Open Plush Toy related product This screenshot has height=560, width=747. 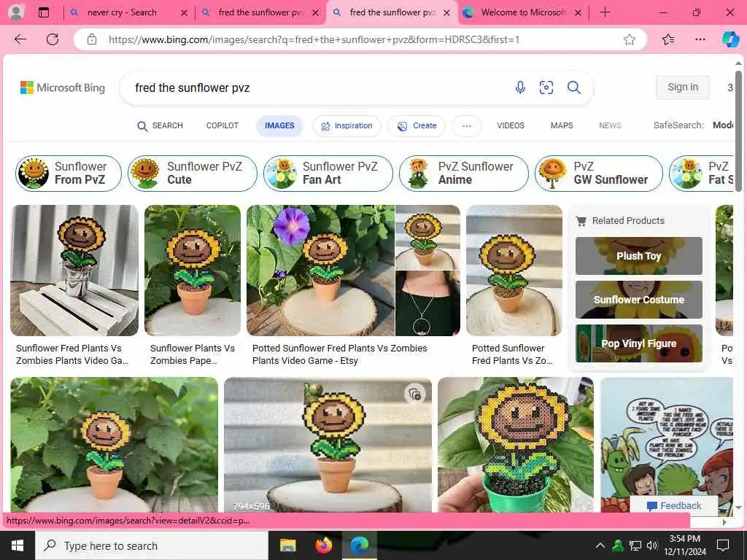[x=639, y=256]
